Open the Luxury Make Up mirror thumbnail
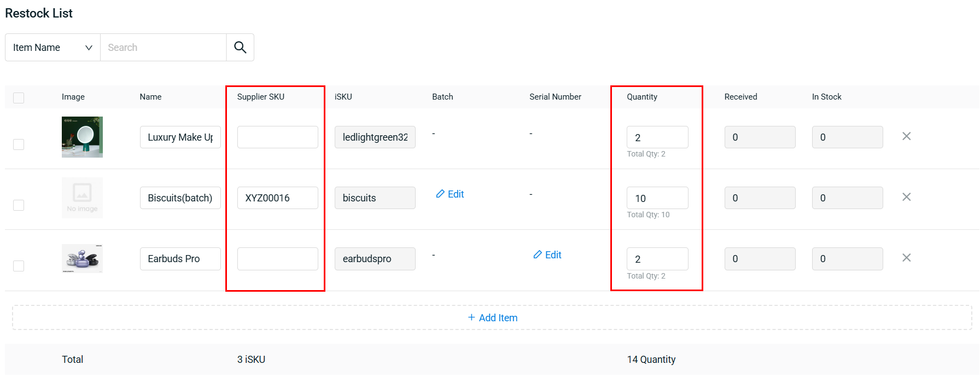This screenshot has height=376, width=980. [x=82, y=137]
